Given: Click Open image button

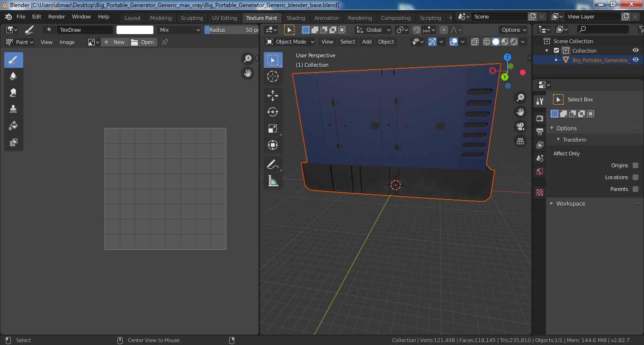Looking at the screenshot, I should click(x=143, y=42).
